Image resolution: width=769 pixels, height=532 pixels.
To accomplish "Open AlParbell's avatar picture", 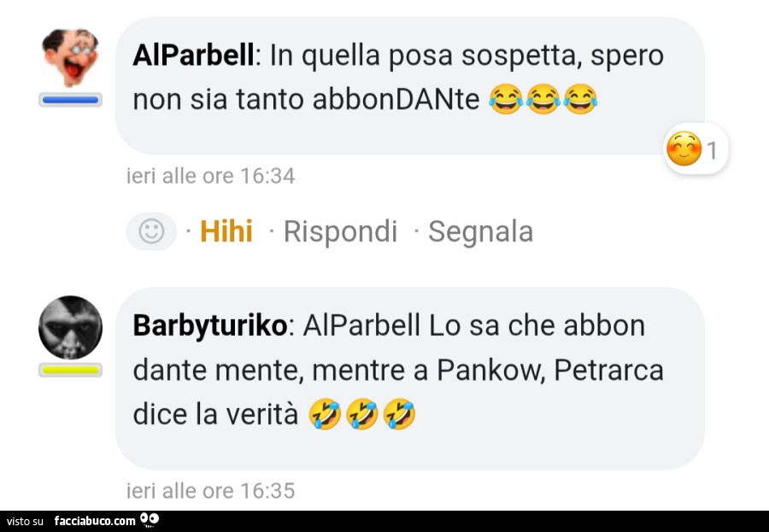I will pos(71,57).
